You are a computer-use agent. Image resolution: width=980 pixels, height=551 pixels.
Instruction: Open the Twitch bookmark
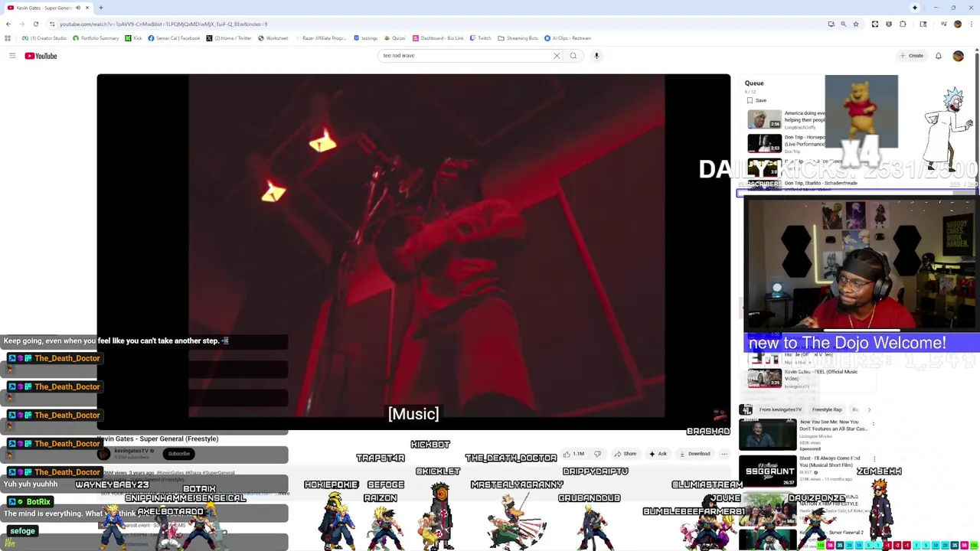click(481, 38)
